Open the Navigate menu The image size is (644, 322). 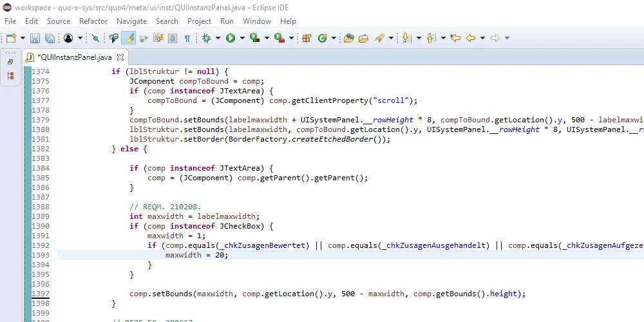pyautogui.click(x=131, y=21)
